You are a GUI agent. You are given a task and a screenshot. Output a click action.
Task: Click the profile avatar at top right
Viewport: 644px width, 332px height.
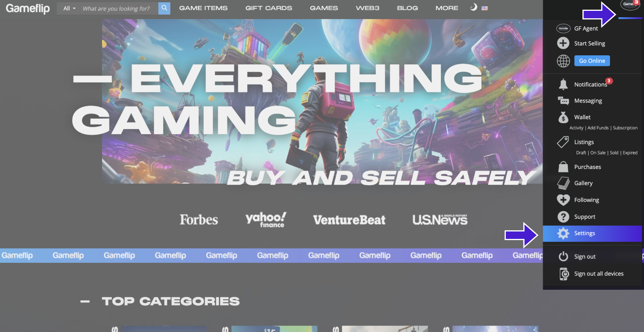click(x=630, y=5)
